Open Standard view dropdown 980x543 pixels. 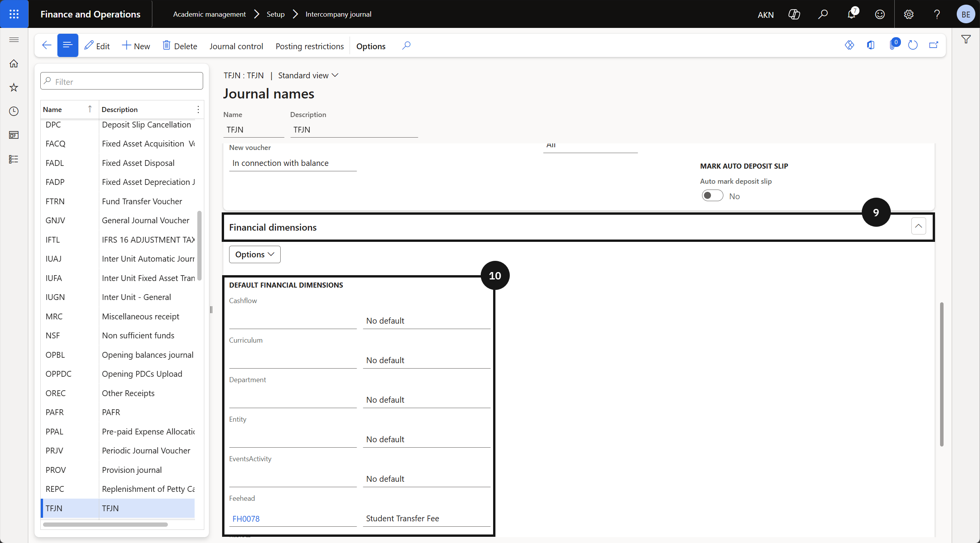coord(308,76)
